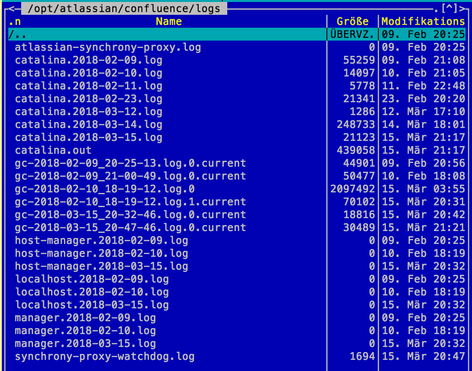Select catalina.2018-02-09.log
This screenshot has width=472, height=371.
tap(89, 60)
